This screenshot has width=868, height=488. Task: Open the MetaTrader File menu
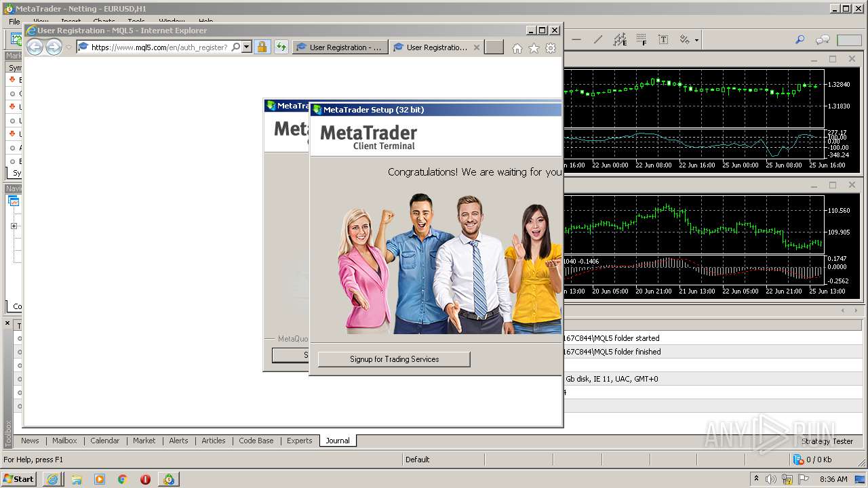tap(14, 22)
